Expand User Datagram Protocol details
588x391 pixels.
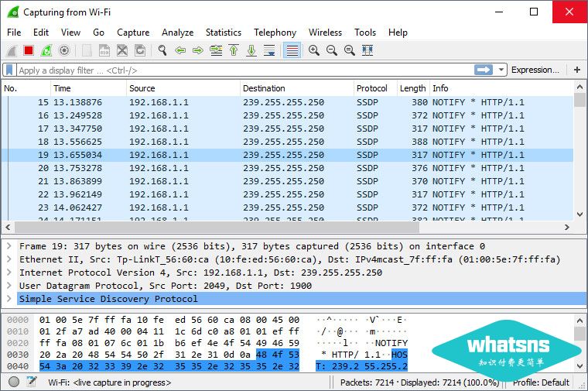tap(9, 286)
